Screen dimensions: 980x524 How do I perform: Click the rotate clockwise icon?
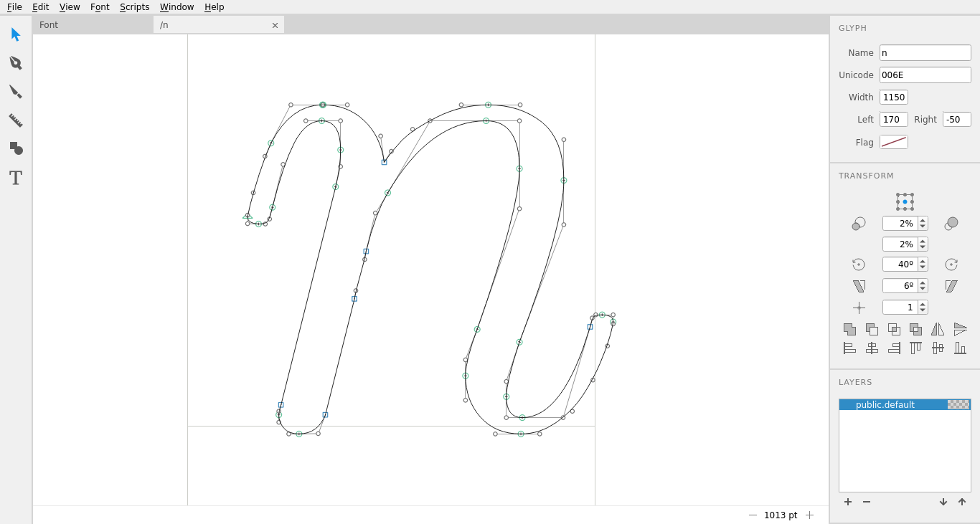(x=951, y=265)
